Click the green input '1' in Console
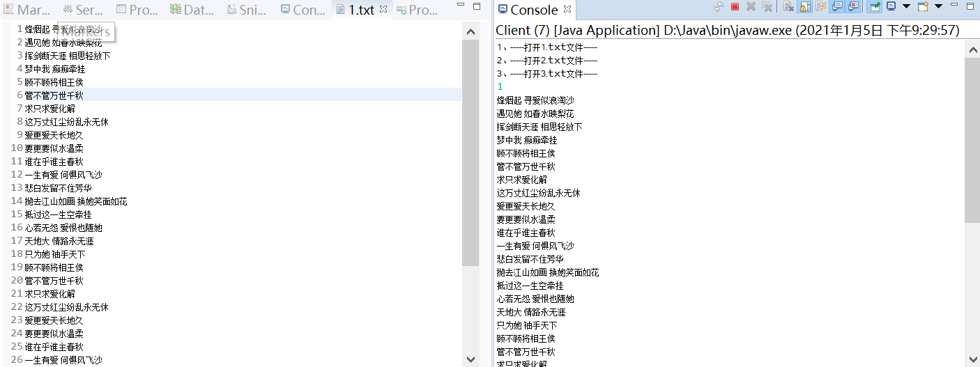Screen dimensions: 980x367 500,87
